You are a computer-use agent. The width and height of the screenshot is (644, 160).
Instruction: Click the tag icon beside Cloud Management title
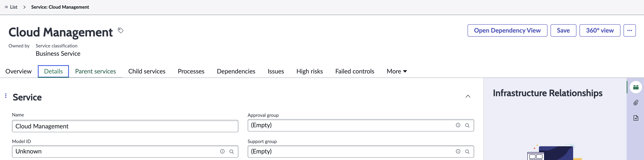point(120,30)
